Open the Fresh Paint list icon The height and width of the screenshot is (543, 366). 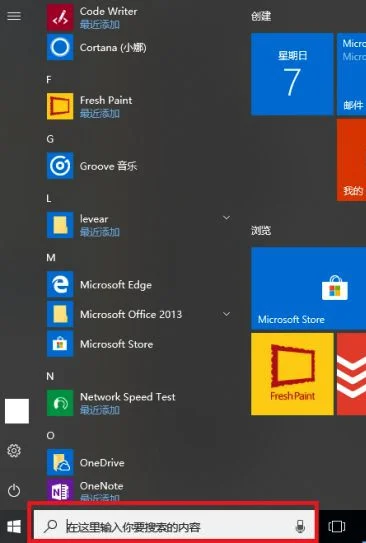point(60,106)
